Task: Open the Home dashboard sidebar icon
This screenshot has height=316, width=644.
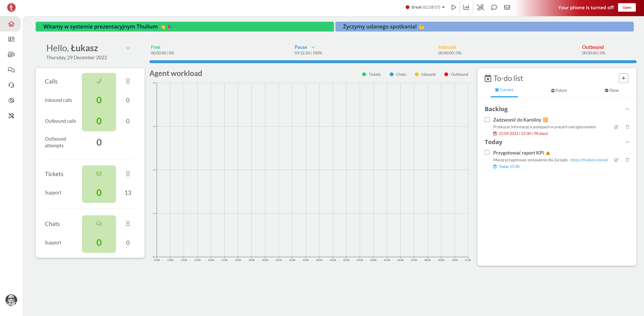Action: click(x=11, y=24)
